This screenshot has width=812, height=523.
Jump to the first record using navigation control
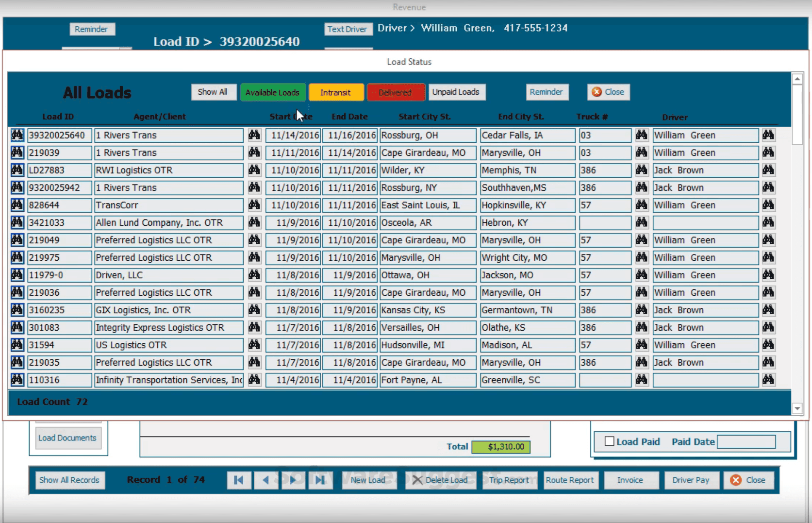click(239, 480)
